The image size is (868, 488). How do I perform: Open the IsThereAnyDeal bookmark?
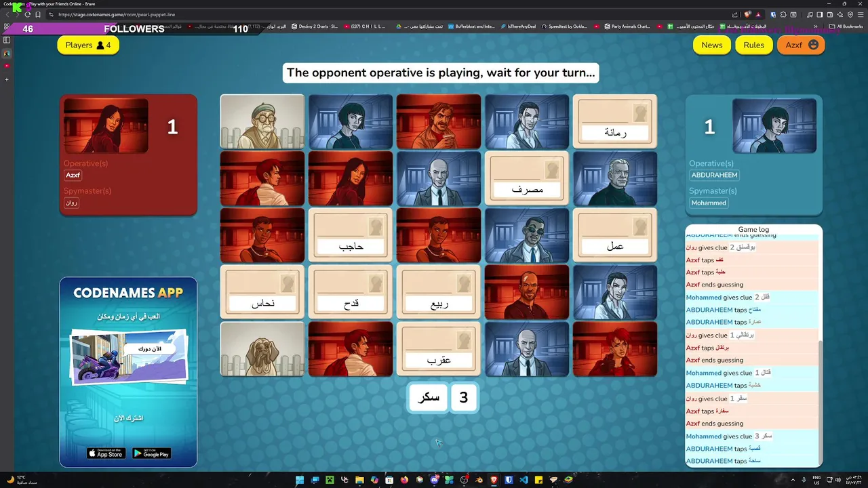[518, 26]
